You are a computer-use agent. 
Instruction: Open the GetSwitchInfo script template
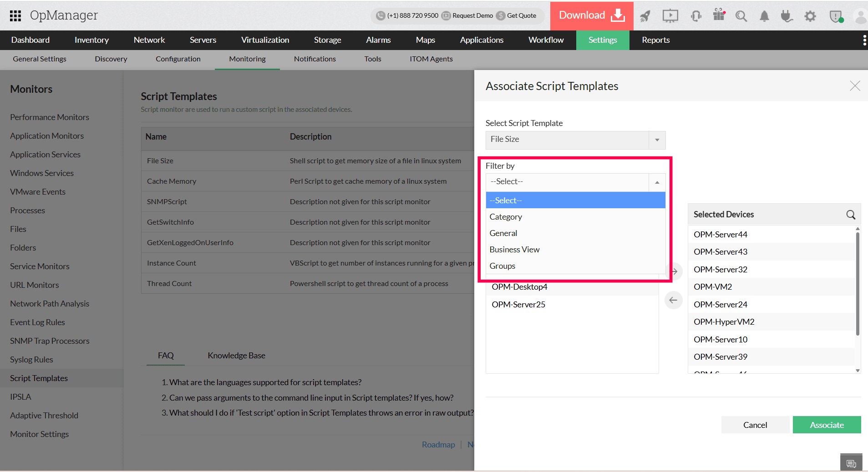pos(170,222)
